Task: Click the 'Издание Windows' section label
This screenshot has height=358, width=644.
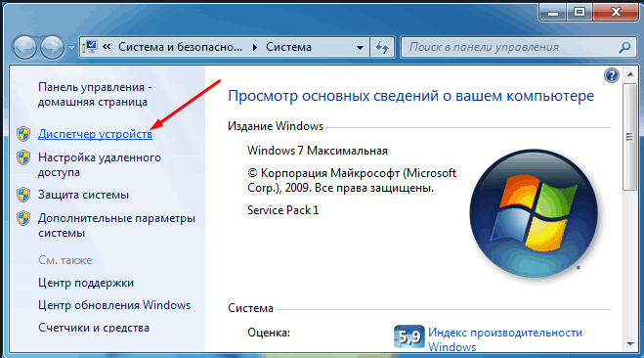Action: click(276, 126)
